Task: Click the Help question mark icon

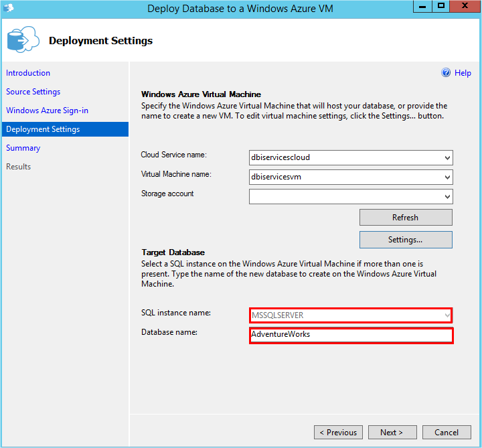Action: tap(446, 72)
